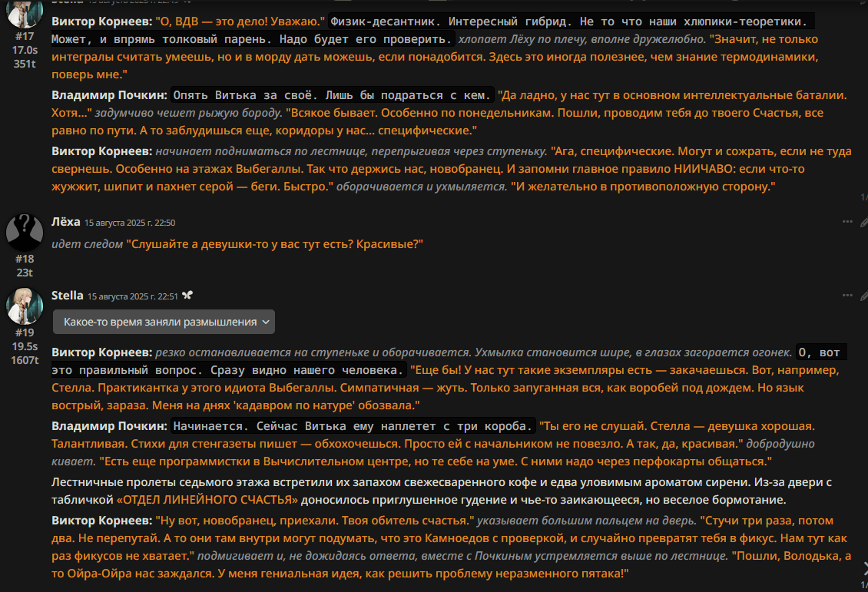This screenshot has height=592, width=868.
Task: Click italic text 'указывает большим пальцем на дверь'
Action: tap(587, 521)
